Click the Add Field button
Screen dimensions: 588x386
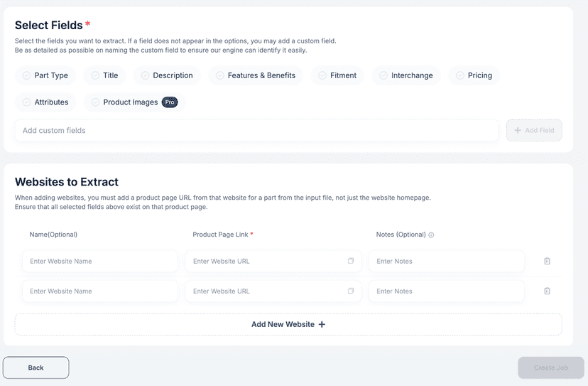pos(534,130)
